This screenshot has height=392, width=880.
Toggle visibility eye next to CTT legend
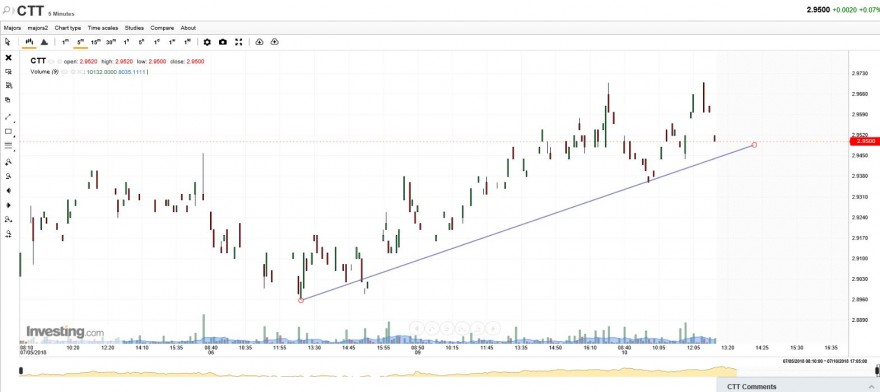tap(51, 61)
